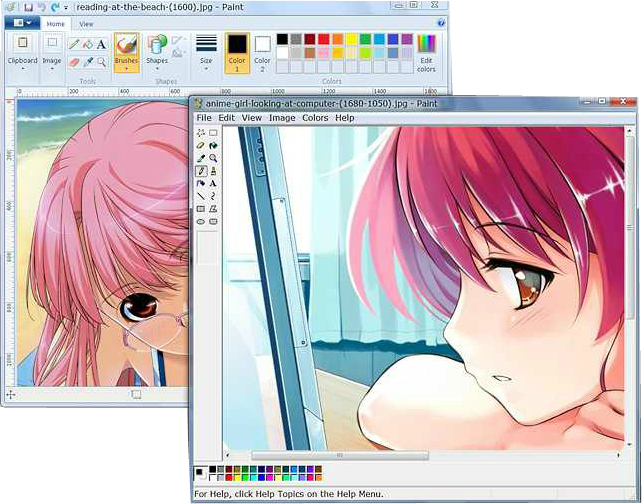This screenshot has height=504, width=642.
Task: Click status text 'For Help, click Help Topics'
Action: tap(250, 494)
